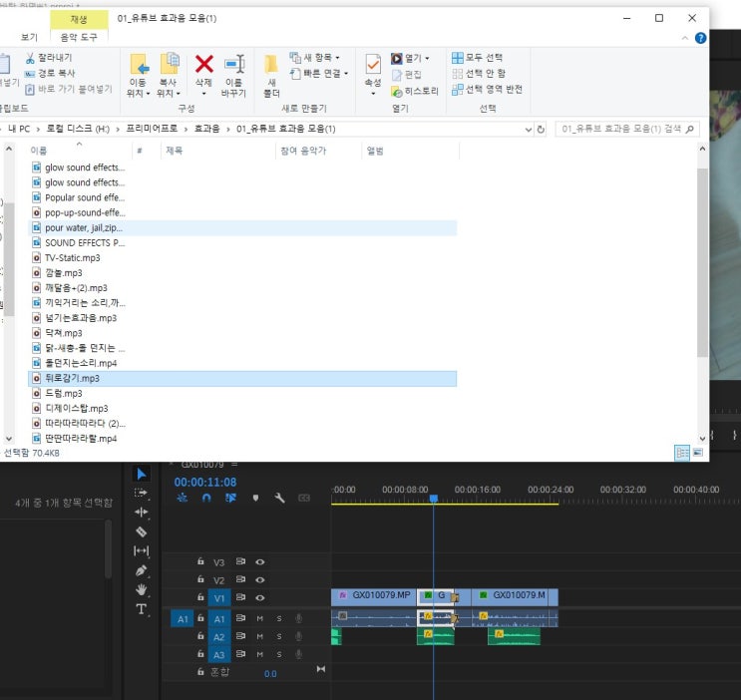Click Select all (모두 선택)
This screenshot has width=741, height=700.
click(477, 57)
